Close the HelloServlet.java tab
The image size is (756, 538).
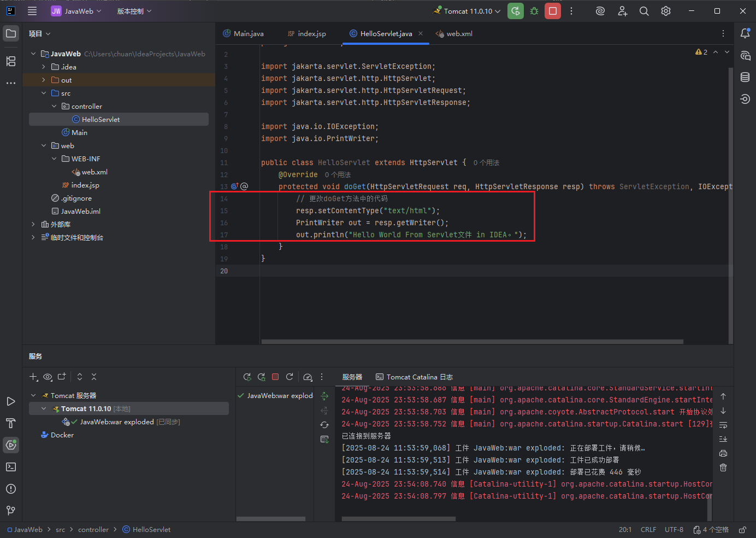coord(421,33)
